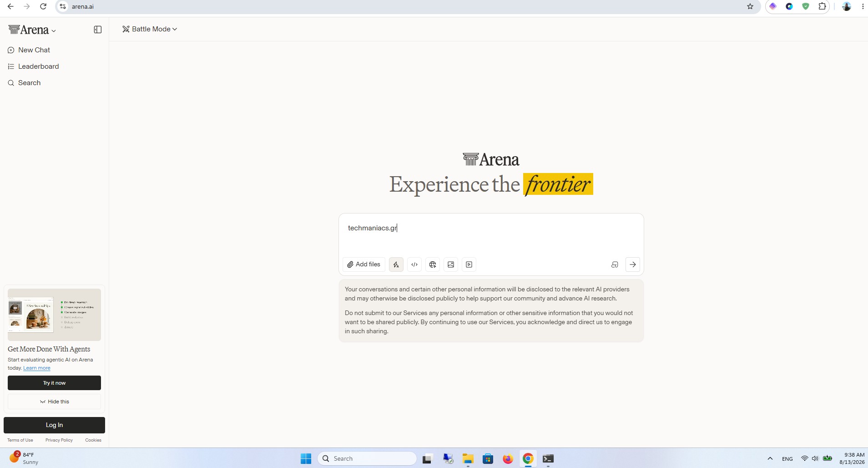Viewport: 868px width, 468px height.
Task: Click the Chrome address bar showing arena.ai
Action: point(407,6)
